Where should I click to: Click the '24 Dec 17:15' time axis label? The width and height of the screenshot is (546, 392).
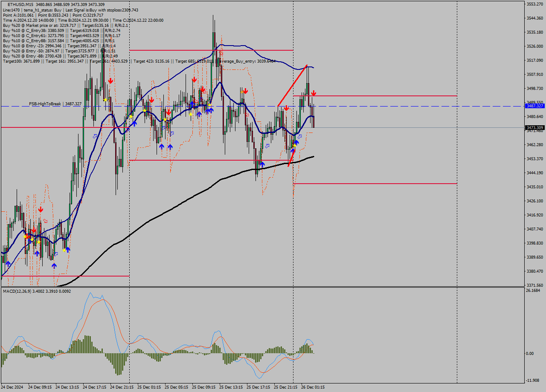pyautogui.click(x=94, y=387)
